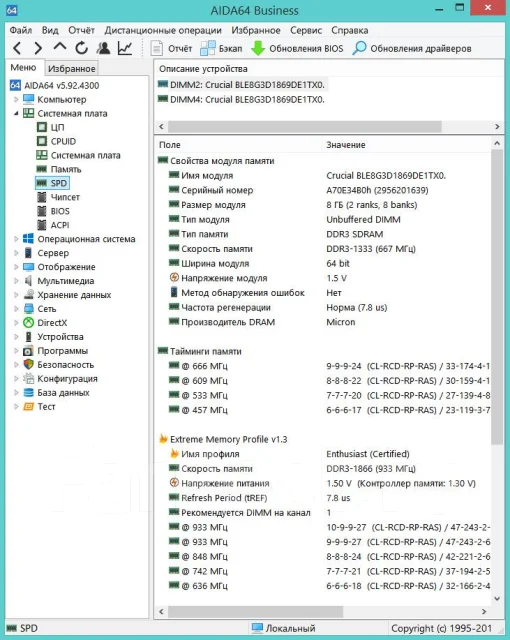
Task: Expand the Операционная система node
Action: (16, 239)
